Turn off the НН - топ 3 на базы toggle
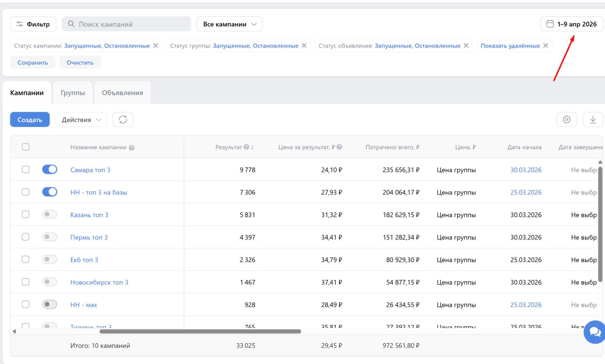The width and height of the screenshot is (605, 364). point(50,192)
